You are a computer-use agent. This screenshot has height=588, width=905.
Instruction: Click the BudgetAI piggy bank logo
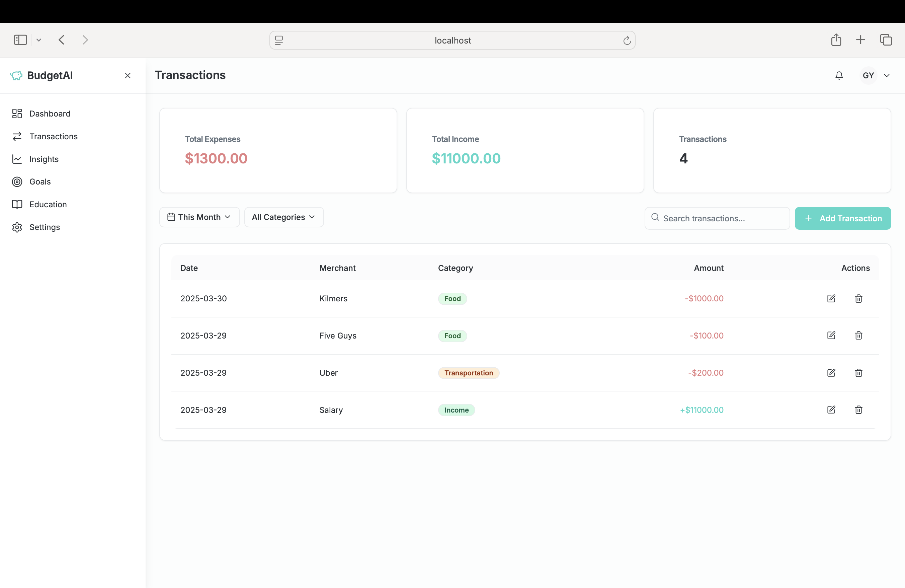tap(16, 75)
